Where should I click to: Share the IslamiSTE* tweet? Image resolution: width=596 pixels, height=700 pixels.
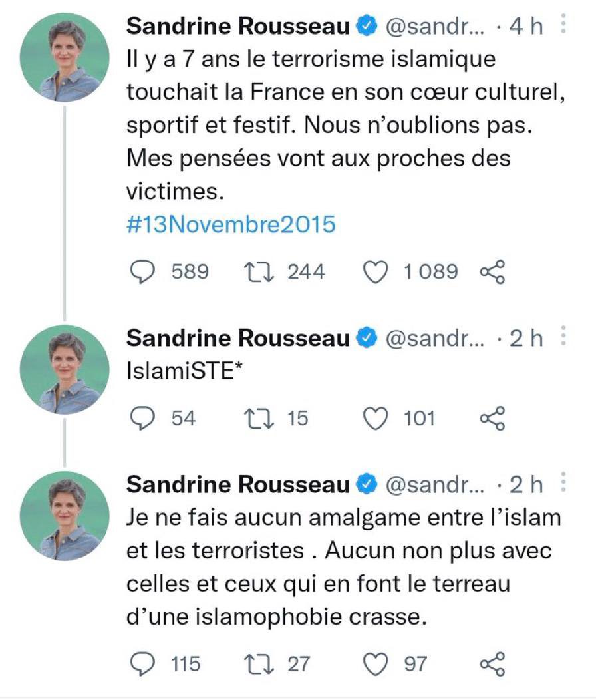pos(492,419)
